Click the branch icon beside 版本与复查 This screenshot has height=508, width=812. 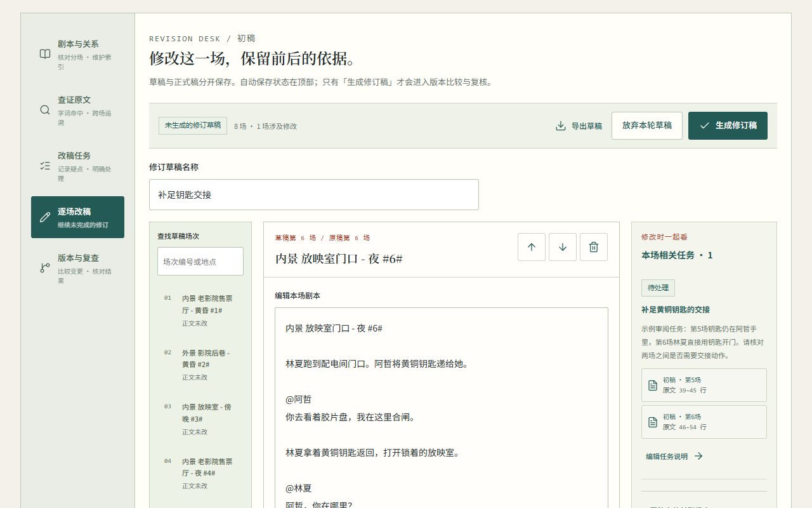[x=45, y=268]
